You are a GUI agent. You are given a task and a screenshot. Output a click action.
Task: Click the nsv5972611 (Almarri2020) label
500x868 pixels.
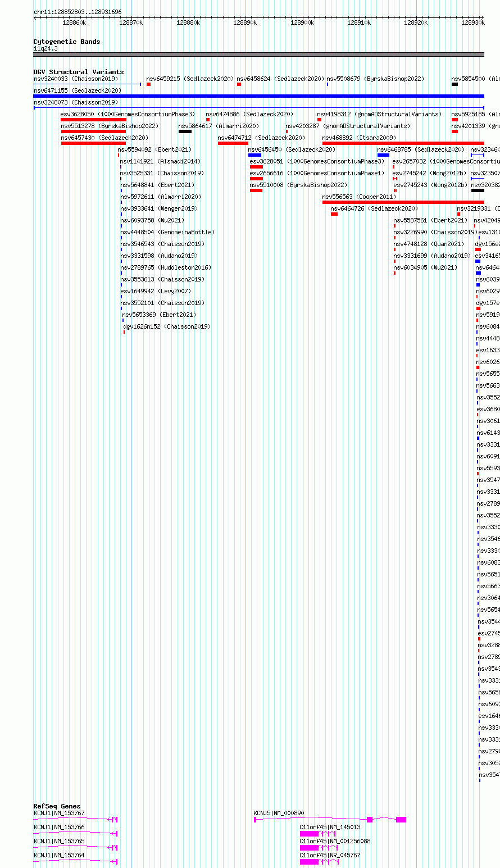(160, 197)
